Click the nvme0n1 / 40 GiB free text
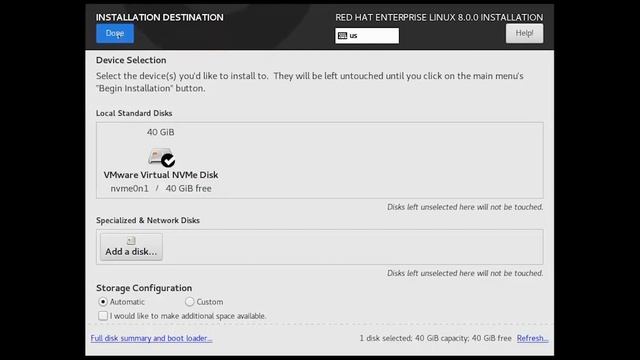This screenshot has height=360, width=640. point(161,189)
